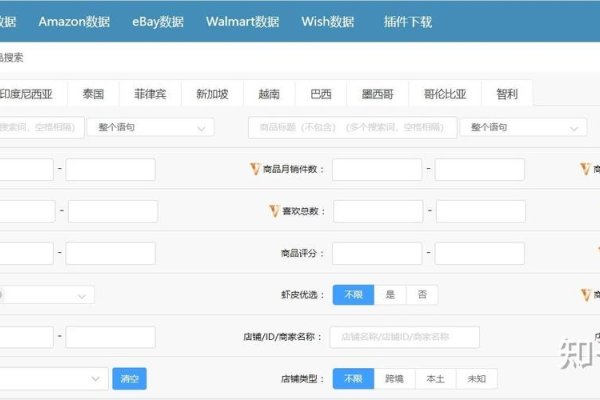
Task: Open the Wish数据 menu
Action: coord(328,21)
